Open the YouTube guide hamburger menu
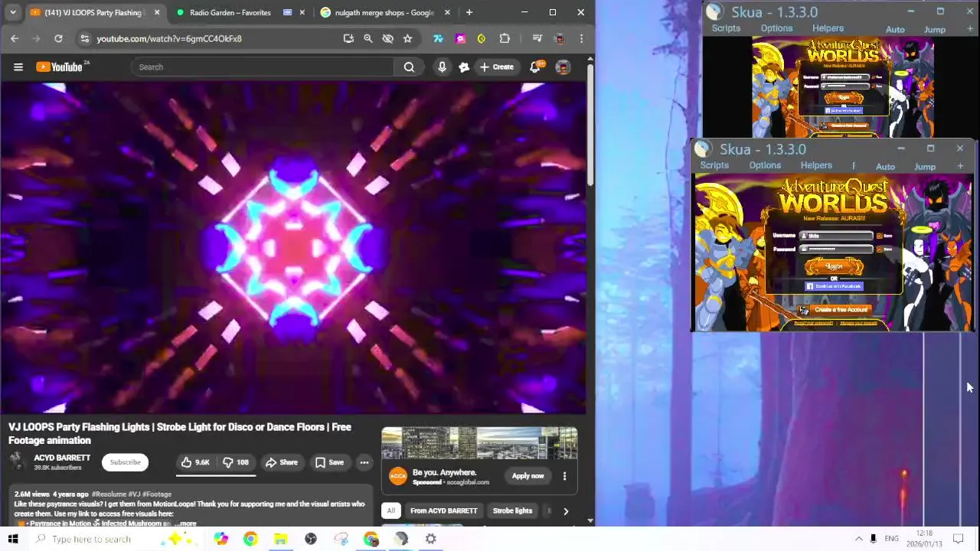 [18, 67]
